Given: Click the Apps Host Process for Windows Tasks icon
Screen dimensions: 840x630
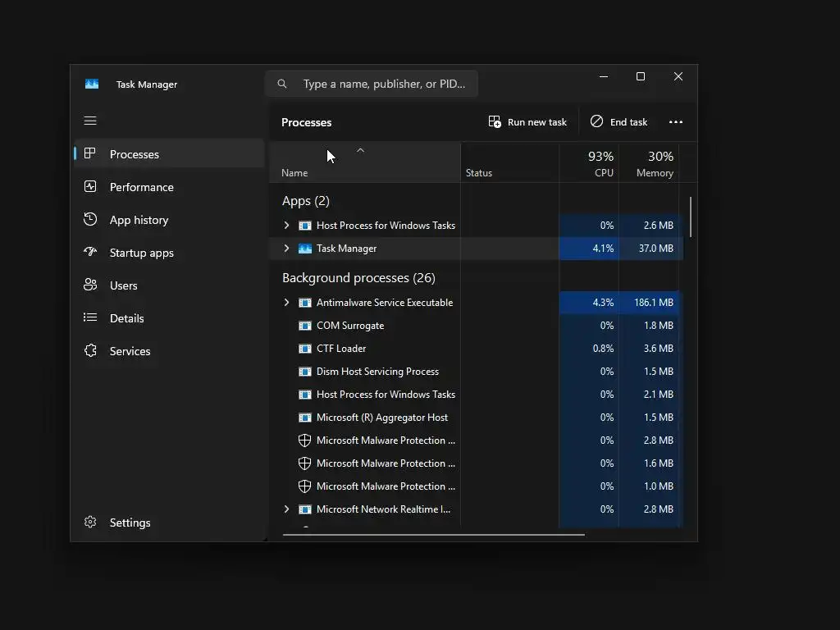Looking at the screenshot, I should pos(305,226).
